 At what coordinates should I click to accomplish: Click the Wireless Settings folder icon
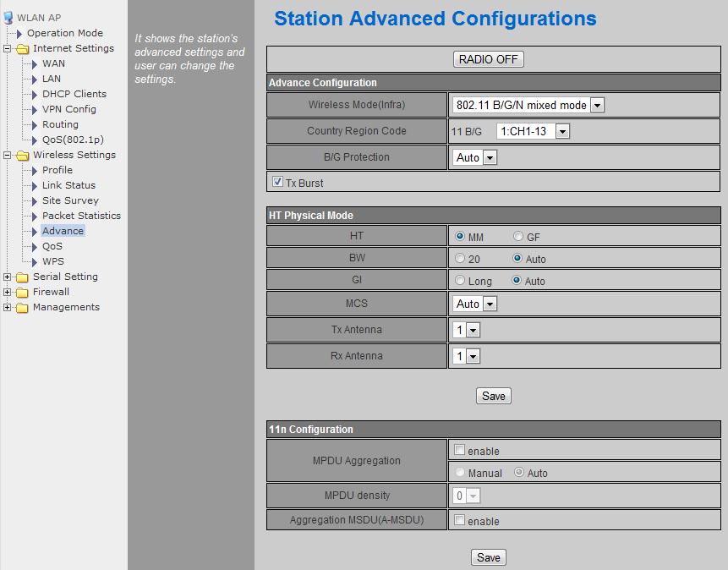pos(22,155)
